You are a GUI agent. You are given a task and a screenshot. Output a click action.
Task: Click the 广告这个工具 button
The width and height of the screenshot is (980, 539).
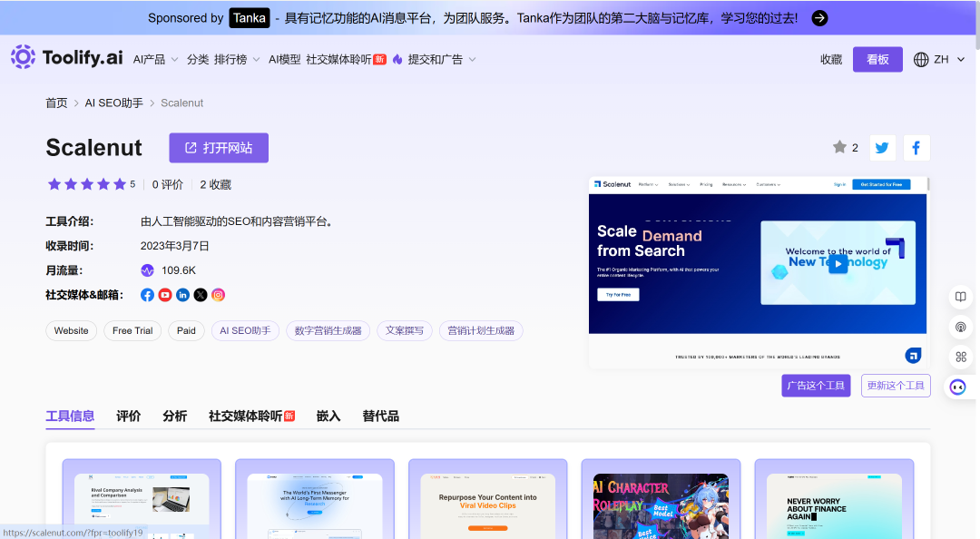point(816,386)
